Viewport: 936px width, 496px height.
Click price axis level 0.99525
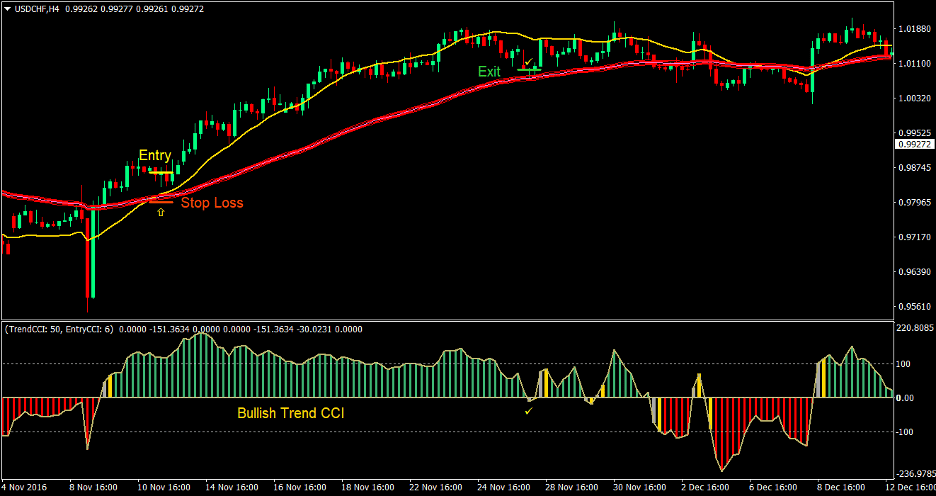pos(915,133)
